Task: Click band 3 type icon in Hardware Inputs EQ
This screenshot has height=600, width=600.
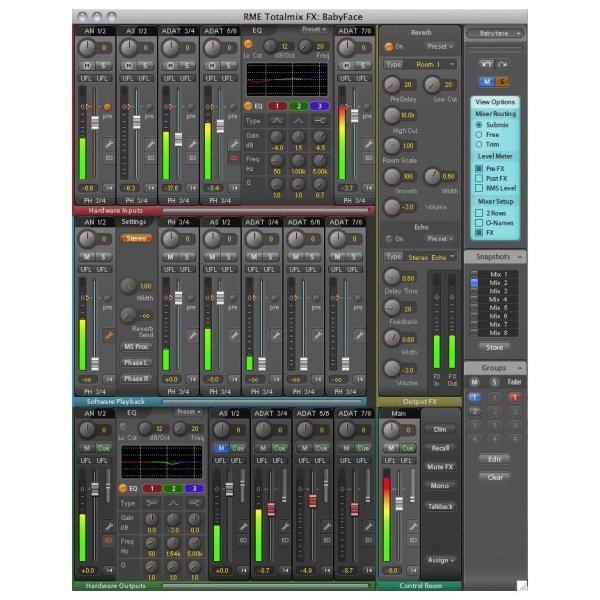Action: tap(320, 121)
